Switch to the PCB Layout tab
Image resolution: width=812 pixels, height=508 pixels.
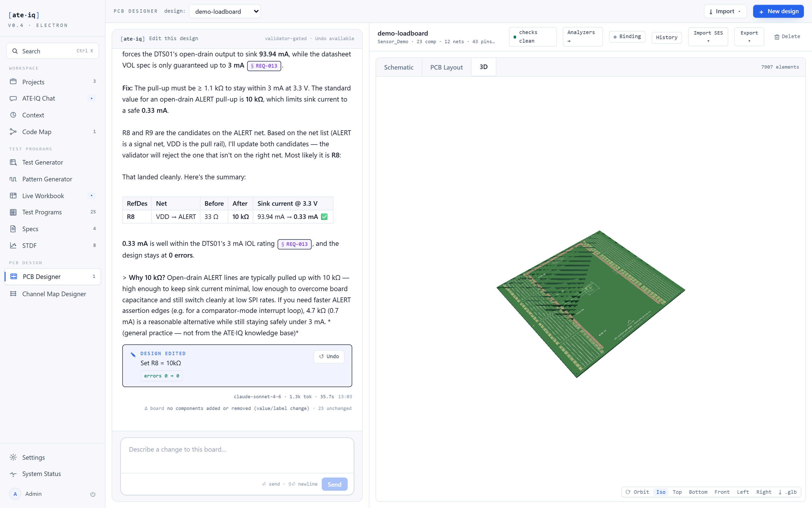(x=446, y=67)
